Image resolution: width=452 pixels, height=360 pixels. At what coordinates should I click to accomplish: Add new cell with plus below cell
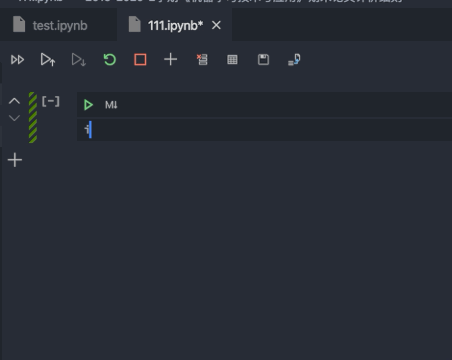15,160
